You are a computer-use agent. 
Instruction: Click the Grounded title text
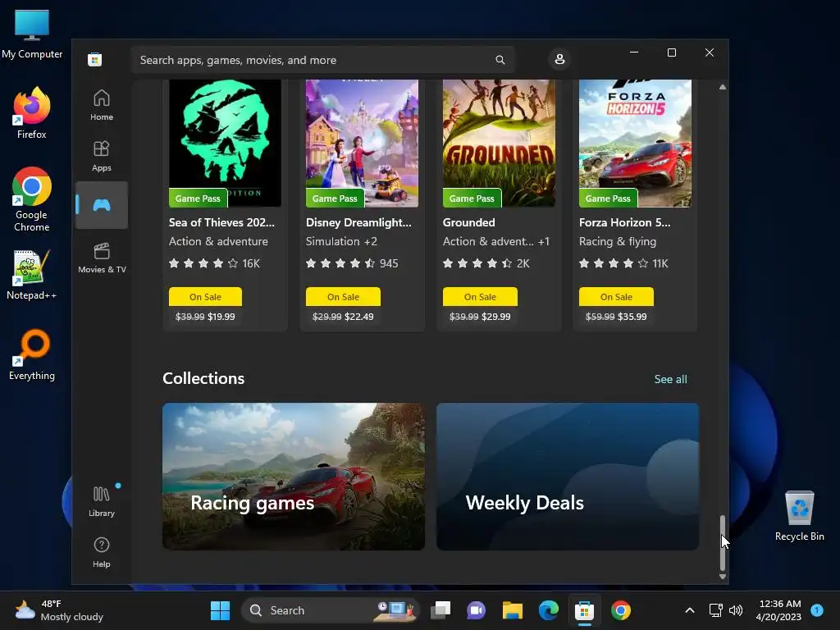click(468, 222)
